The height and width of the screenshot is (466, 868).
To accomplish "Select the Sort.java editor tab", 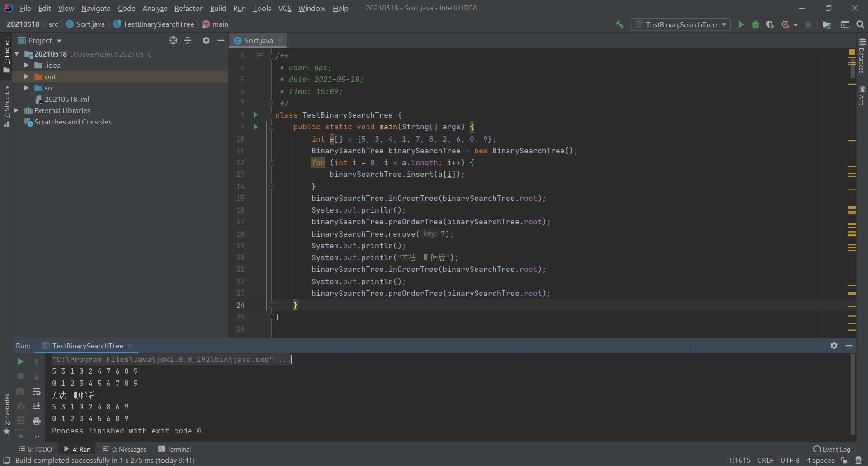I will point(258,40).
